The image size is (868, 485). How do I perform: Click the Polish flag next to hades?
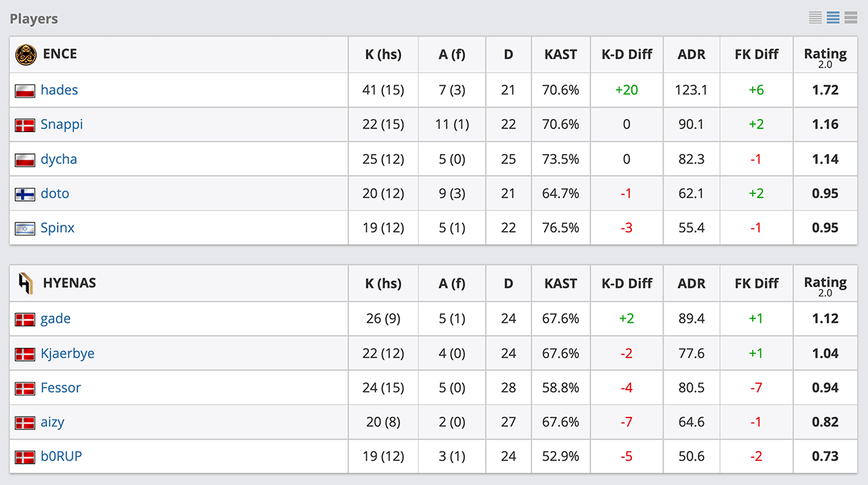[x=25, y=90]
